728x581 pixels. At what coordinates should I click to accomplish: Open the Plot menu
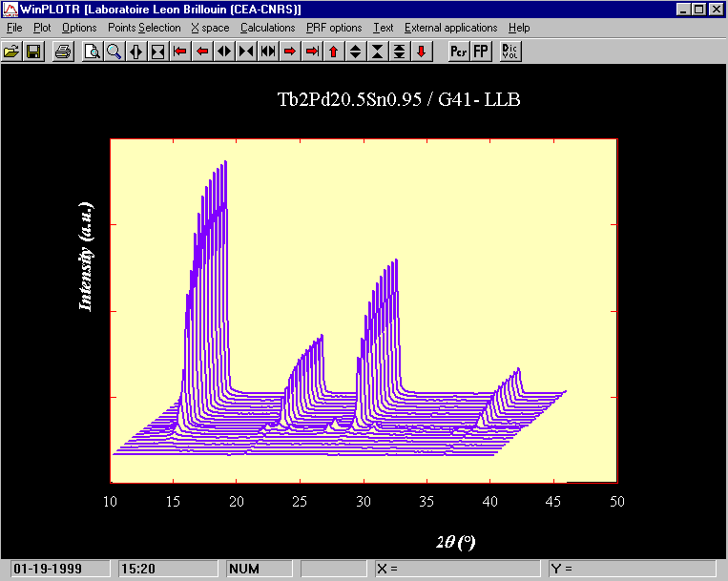(42, 28)
